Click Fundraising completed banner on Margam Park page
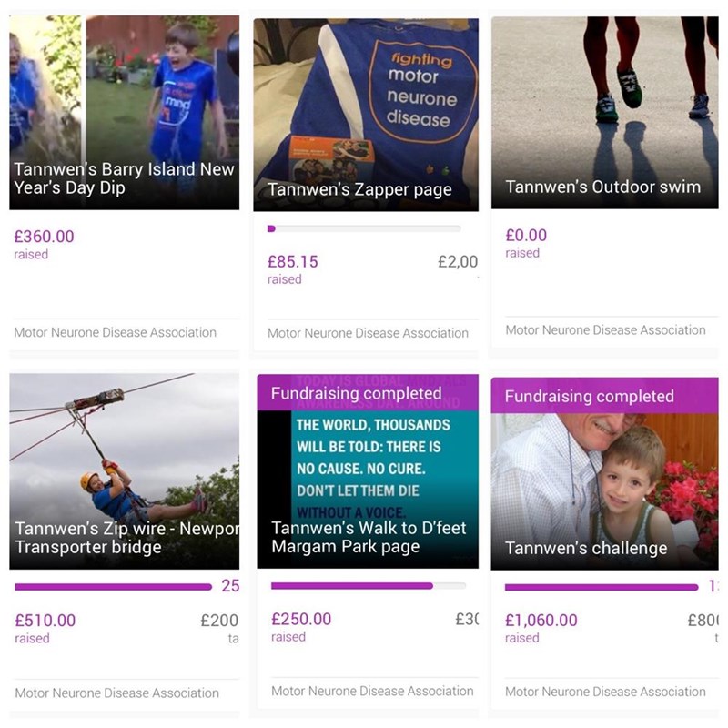This screenshot has width=728, height=728. coord(368,393)
